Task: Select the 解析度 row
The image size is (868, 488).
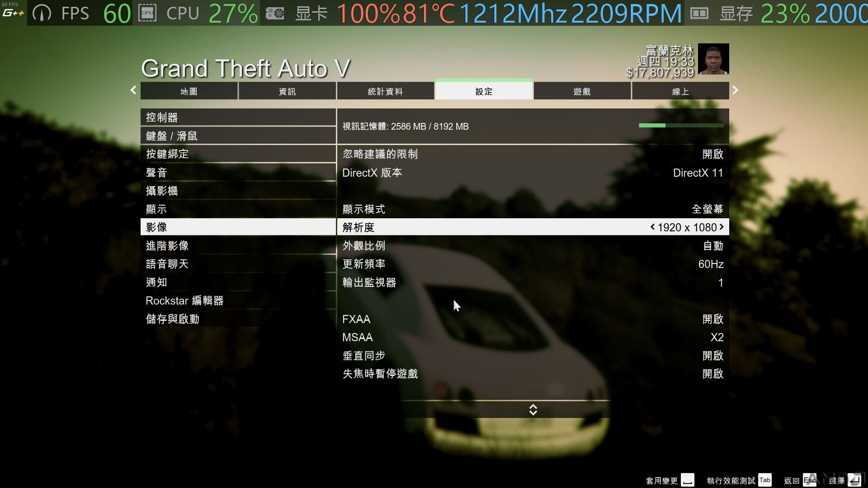Action: click(x=533, y=227)
